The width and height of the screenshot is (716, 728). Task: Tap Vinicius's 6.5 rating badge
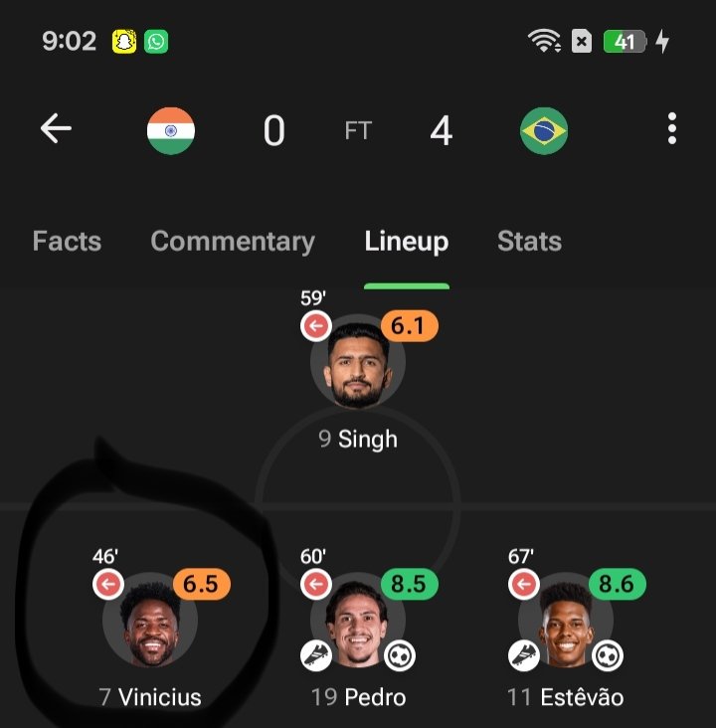point(202,584)
